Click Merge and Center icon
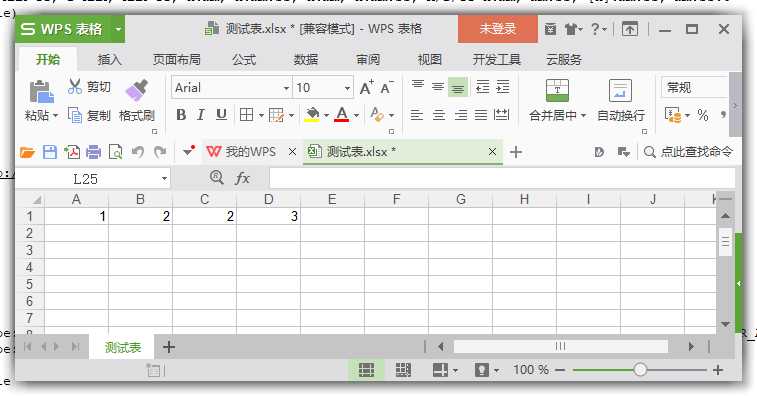 click(x=557, y=90)
